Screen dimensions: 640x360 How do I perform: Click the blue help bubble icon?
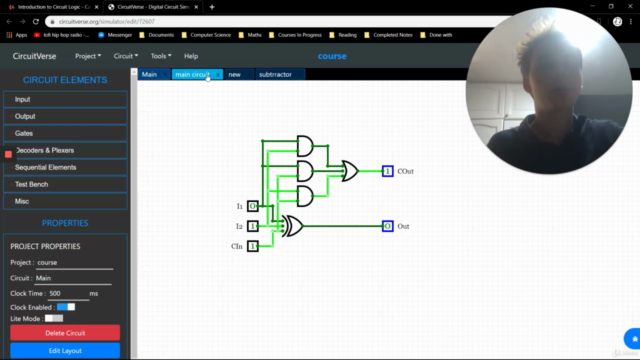633,338
